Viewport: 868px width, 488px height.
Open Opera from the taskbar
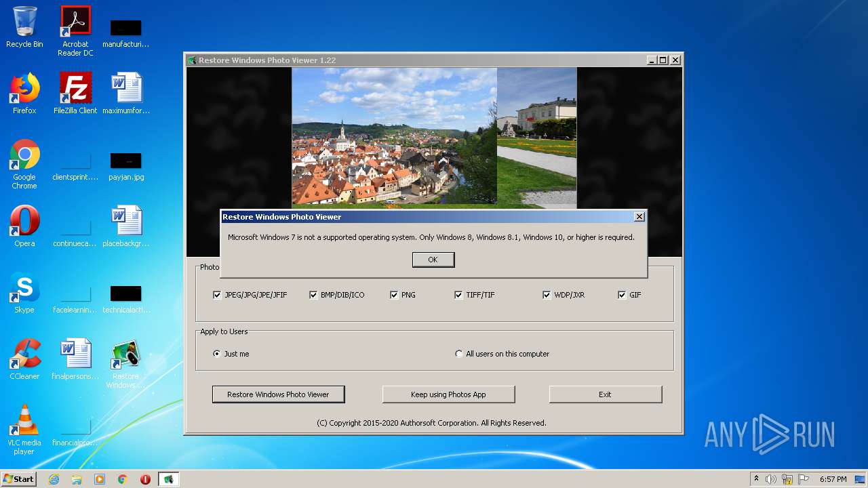click(x=145, y=479)
